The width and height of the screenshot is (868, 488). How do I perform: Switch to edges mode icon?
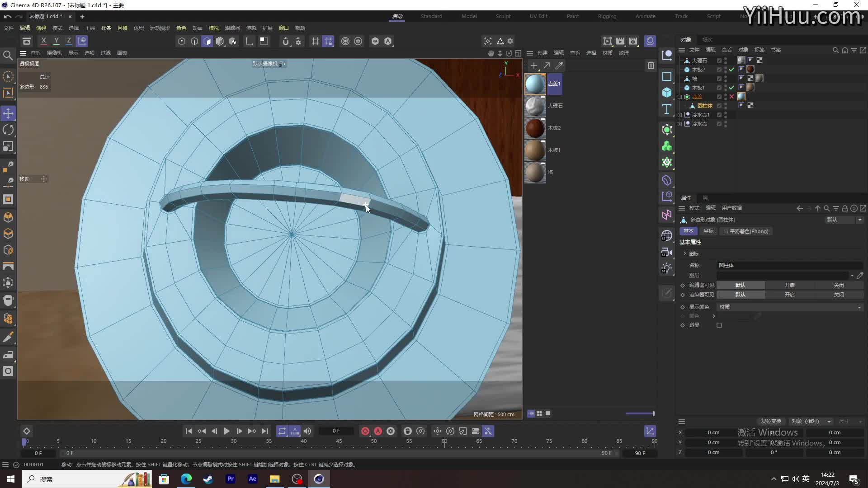point(194,41)
